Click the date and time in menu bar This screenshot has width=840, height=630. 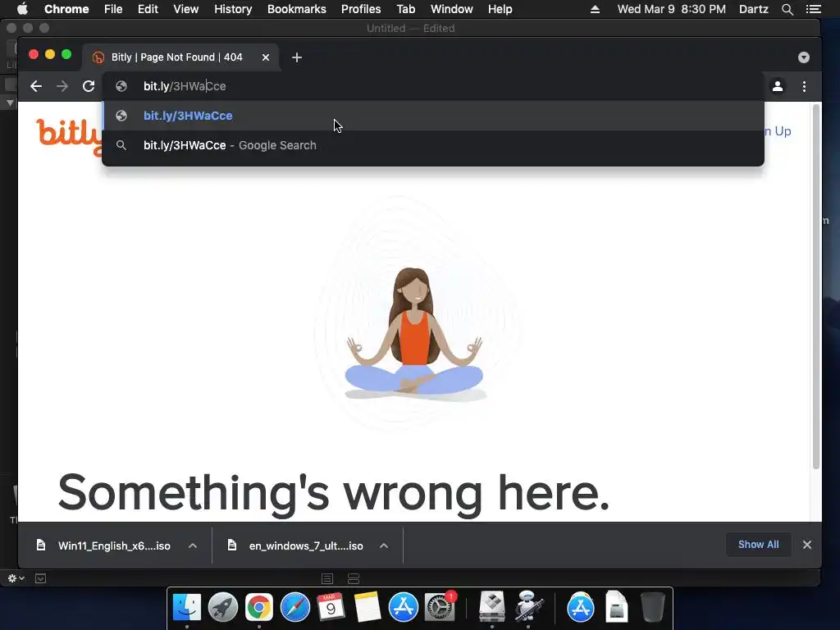pyautogui.click(x=671, y=9)
